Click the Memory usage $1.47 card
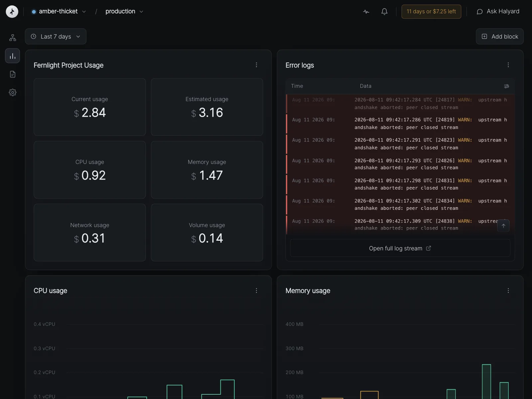Screen dimensions: 532x399 [x=207, y=170]
